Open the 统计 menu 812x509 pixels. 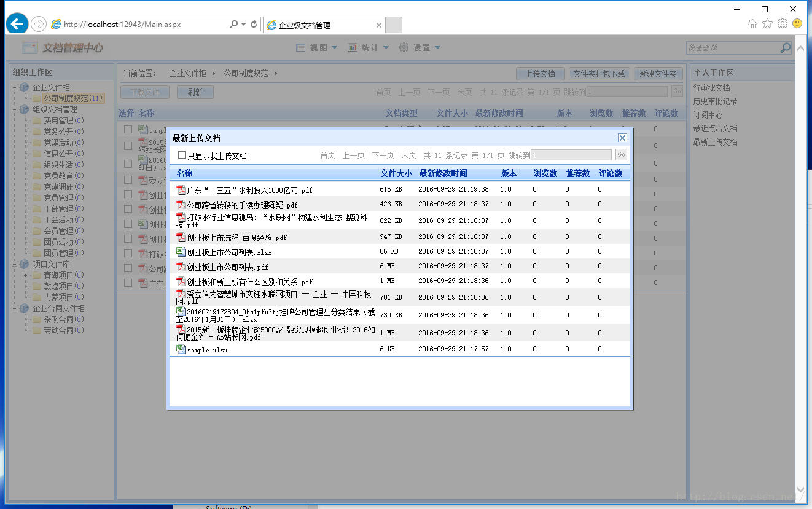tap(369, 47)
